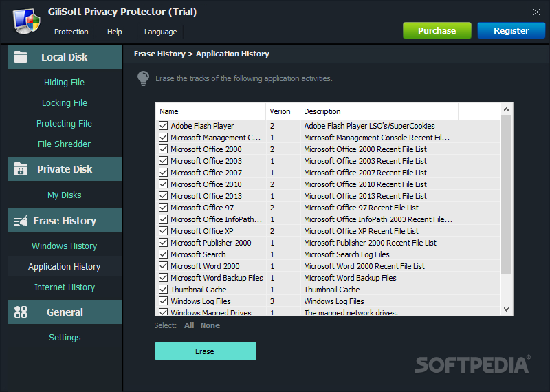Toggle the Thumbnail Cache checkbox
The height and width of the screenshot is (392, 550).
click(163, 290)
